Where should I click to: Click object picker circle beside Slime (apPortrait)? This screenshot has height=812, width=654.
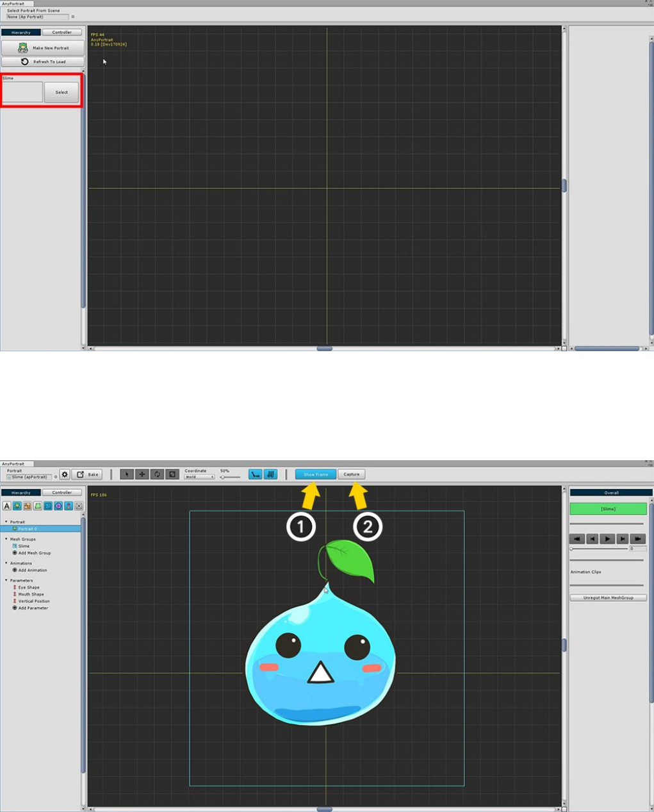click(x=56, y=477)
